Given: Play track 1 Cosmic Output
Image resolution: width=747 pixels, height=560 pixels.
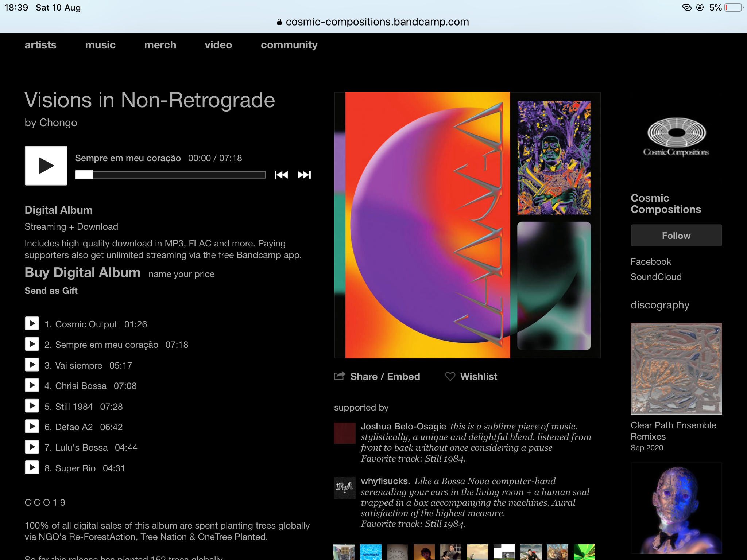Looking at the screenshot, I should [x=32, y=323].
